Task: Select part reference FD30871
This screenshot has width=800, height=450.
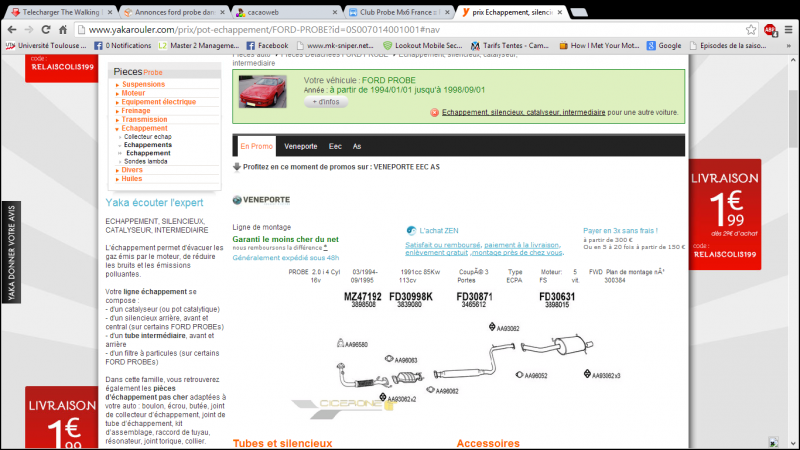Action: (474, 297)
